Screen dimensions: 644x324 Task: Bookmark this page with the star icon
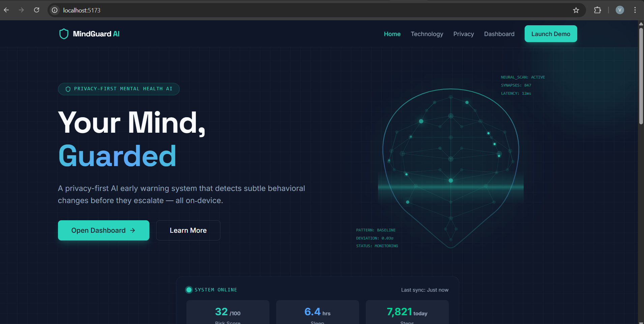click(576, 10)
